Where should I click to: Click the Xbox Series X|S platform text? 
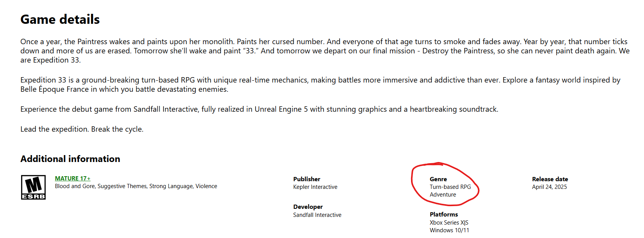(449, 223)
